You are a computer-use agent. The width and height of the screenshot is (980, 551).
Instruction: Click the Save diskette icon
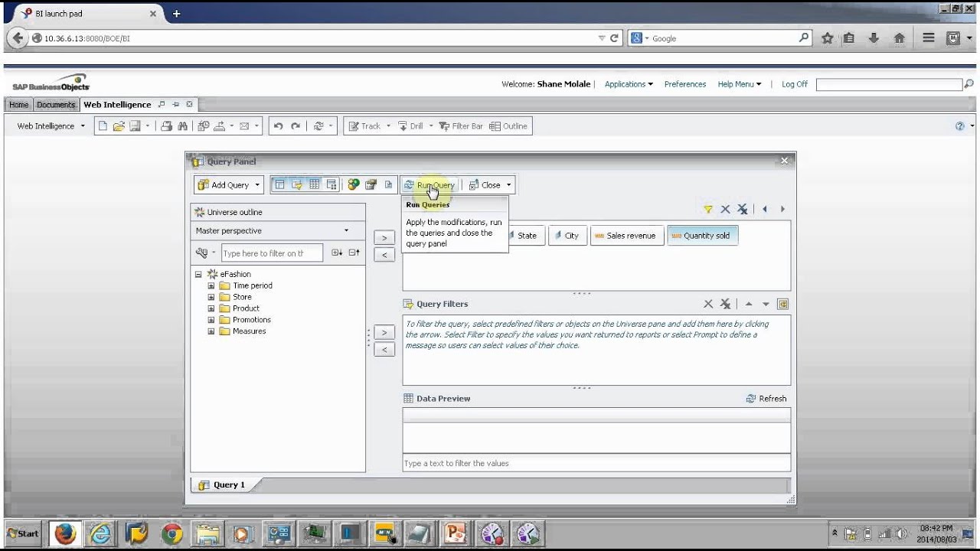[134, 126]
